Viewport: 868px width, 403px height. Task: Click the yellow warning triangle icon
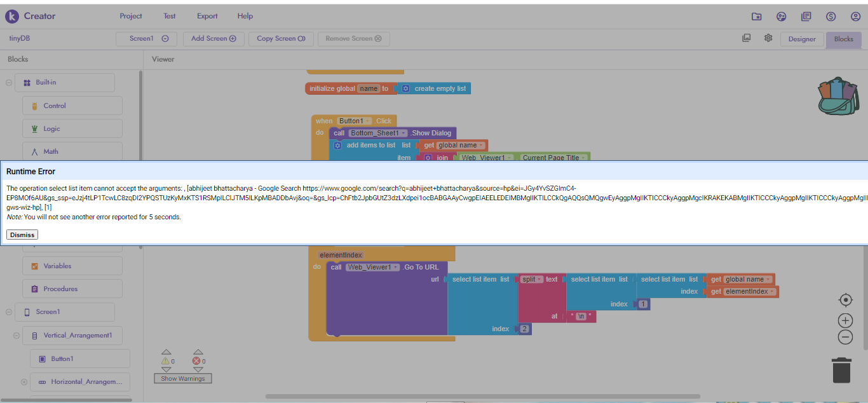[x=166, y=360]
